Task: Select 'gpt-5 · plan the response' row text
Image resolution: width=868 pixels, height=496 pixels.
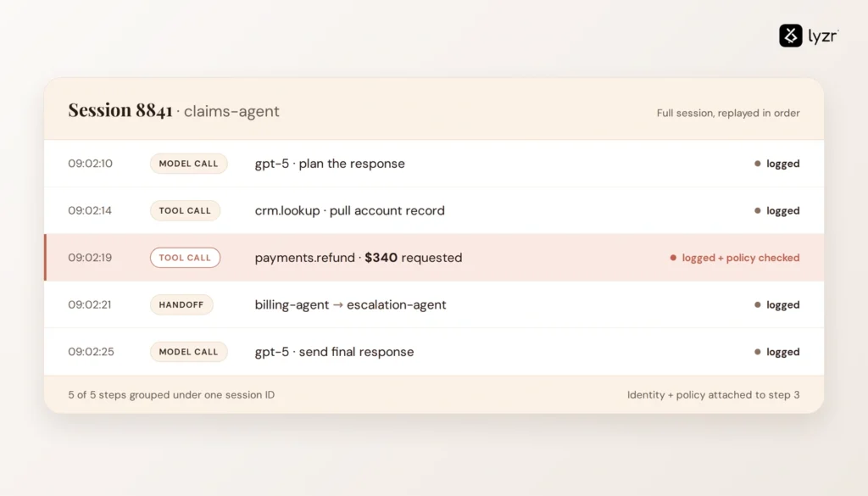Action: point(330,164)
